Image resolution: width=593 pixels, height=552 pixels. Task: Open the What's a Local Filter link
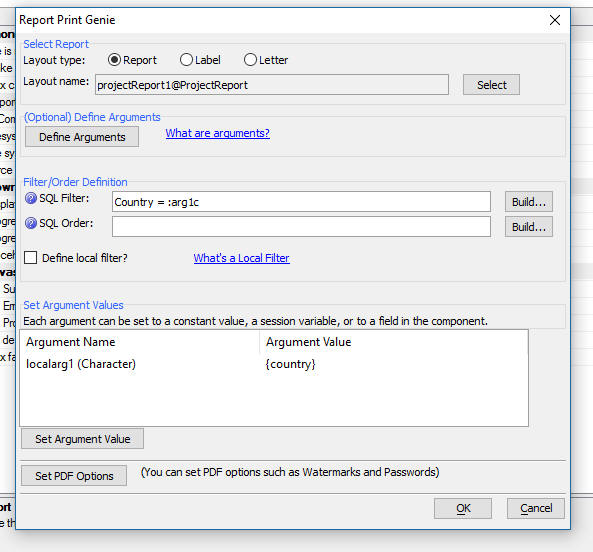coord(242,258)
